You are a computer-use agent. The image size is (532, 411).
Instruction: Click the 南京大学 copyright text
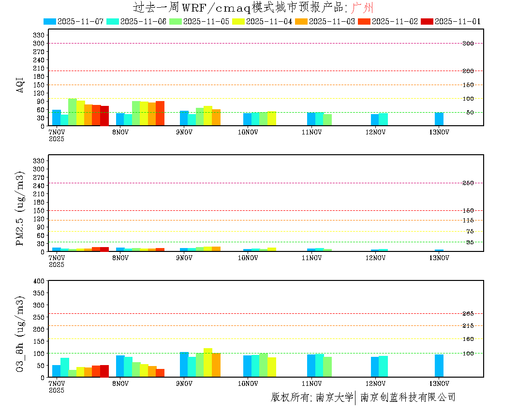click(334, 397)
